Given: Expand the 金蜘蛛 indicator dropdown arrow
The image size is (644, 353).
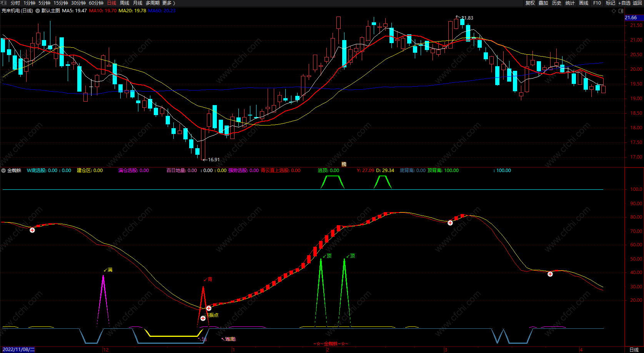Looking at the screenshot, I should click(x=3, y=171).
